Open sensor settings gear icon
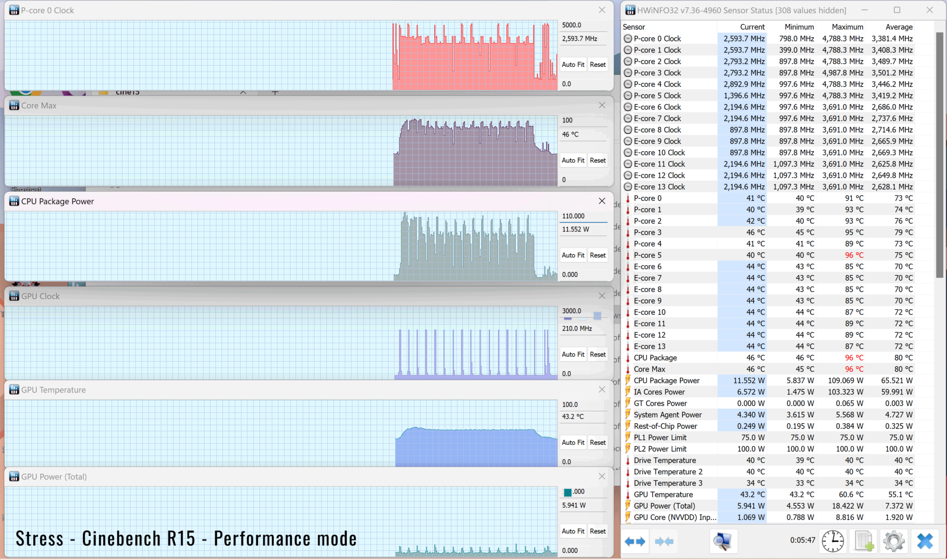 (893, 541)
